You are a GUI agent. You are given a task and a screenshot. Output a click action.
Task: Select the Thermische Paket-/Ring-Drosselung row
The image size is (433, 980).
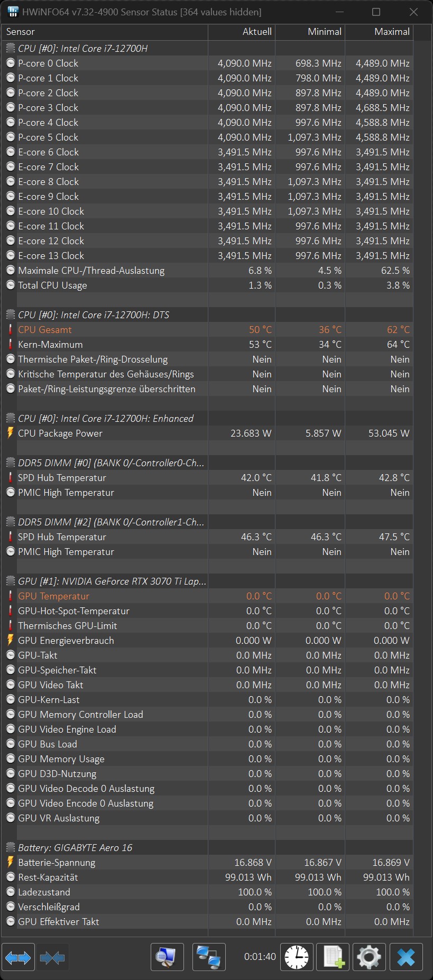207,359
